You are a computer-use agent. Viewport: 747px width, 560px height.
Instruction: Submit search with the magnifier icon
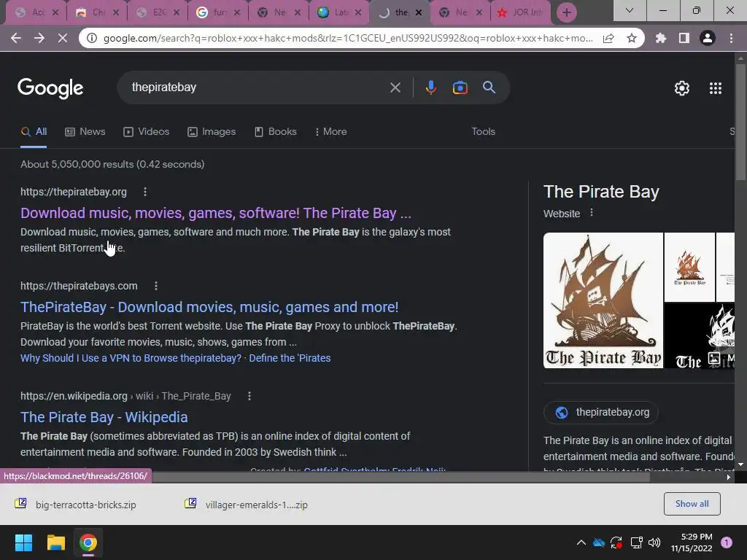(489, 87)
